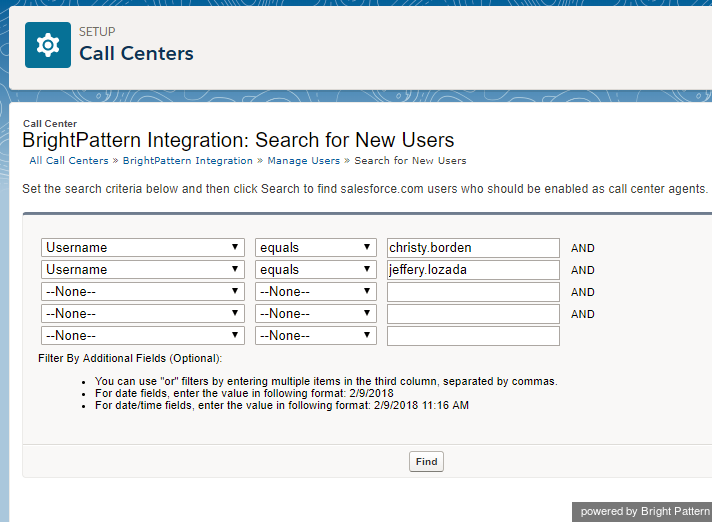The image size is (712, 522).
Task: Open the fifth row --None-- field dropdown
Action: pyautogui.click(x=143, y=335)
